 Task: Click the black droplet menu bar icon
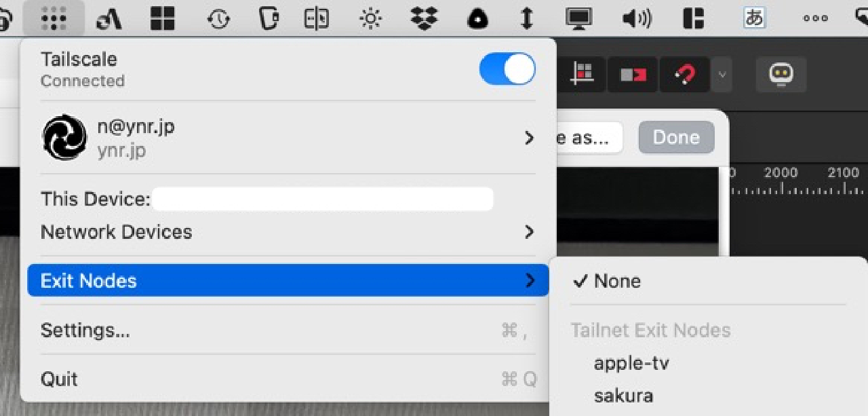478,19
